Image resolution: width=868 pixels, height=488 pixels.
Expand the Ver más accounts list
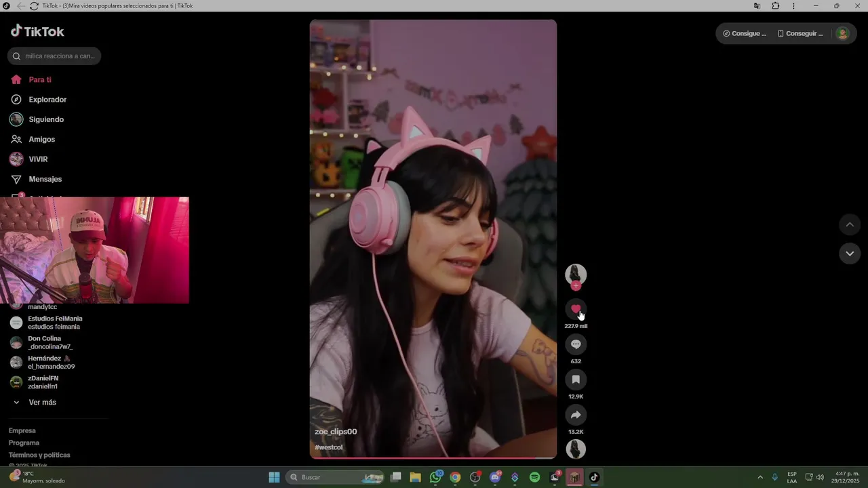[x=42, y=403]
